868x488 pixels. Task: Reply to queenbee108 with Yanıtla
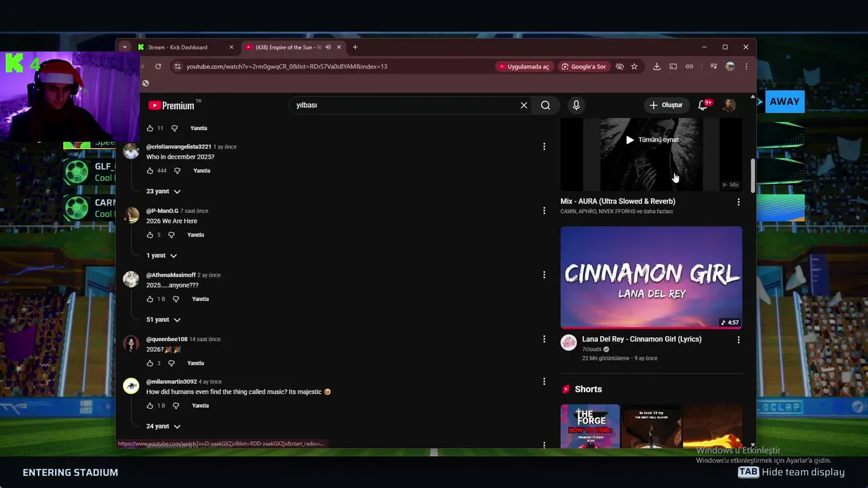click(195, 363)
